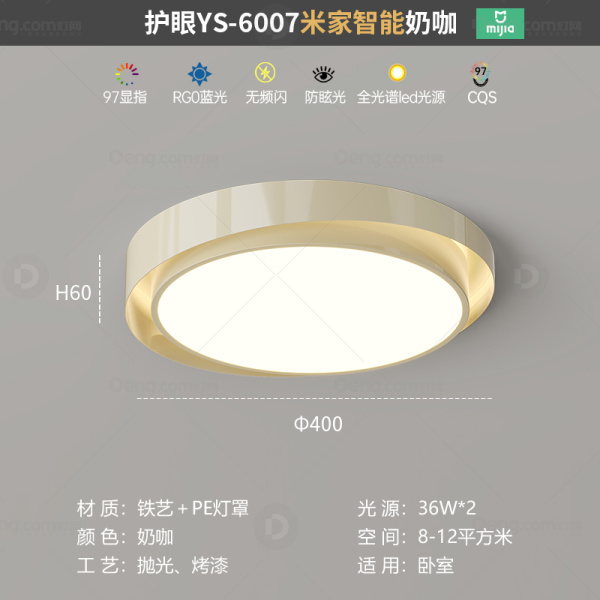
Task: Click the green mijia logo badge
Action: (500, 24)
